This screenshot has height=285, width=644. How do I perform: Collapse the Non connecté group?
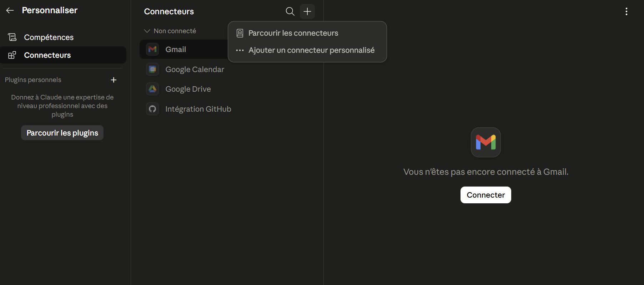pyautogui.click(x=170, y=31)
